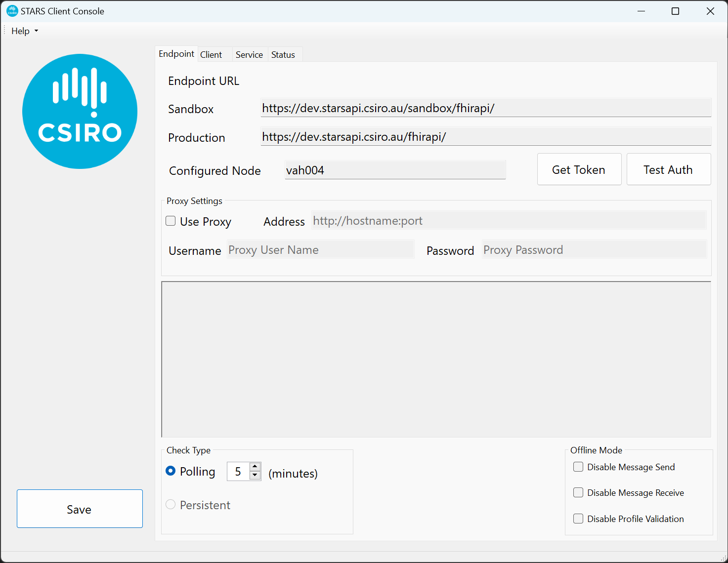Check Disable Message Receive
This screenshot has width=728, height=563.
[578, 492]
